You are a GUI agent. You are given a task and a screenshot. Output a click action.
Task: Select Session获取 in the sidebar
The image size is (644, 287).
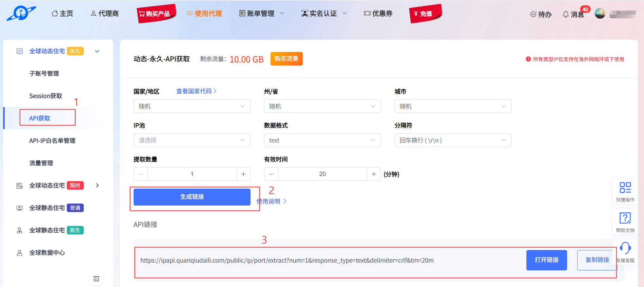coord(46,96)
